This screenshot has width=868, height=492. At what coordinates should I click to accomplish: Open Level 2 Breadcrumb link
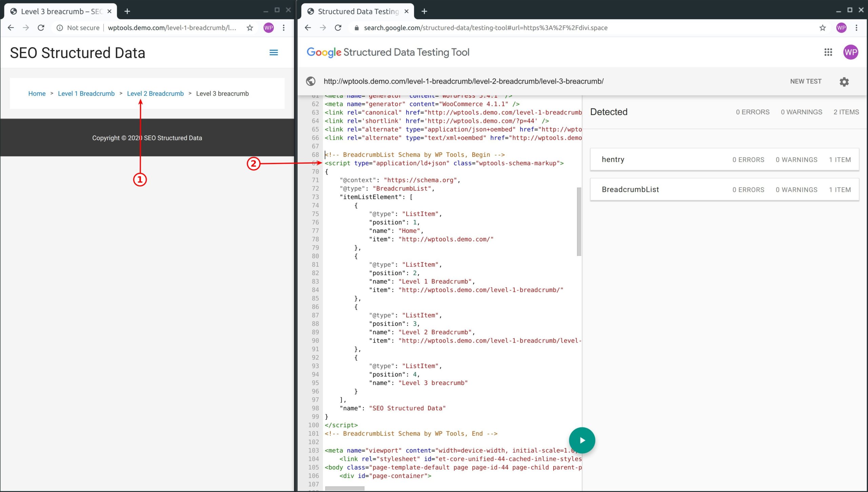pyautogui.click(x=155, y=94)
